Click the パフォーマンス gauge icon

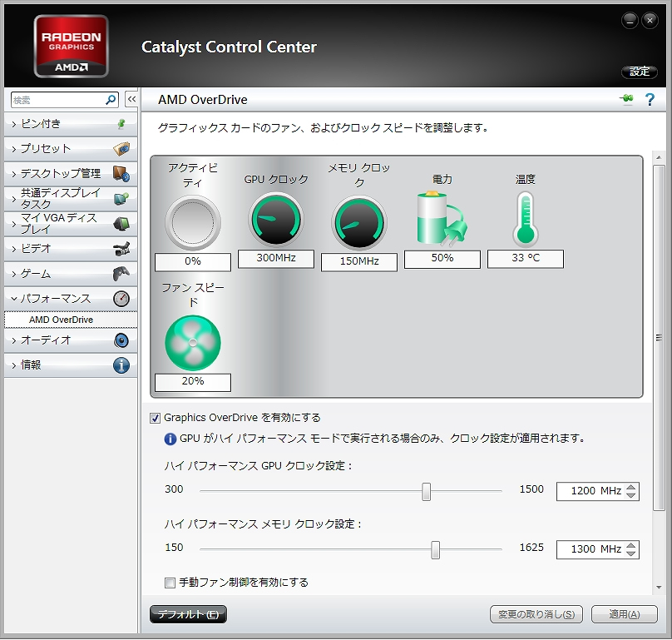pyautogui.click(x=121, y=299)
